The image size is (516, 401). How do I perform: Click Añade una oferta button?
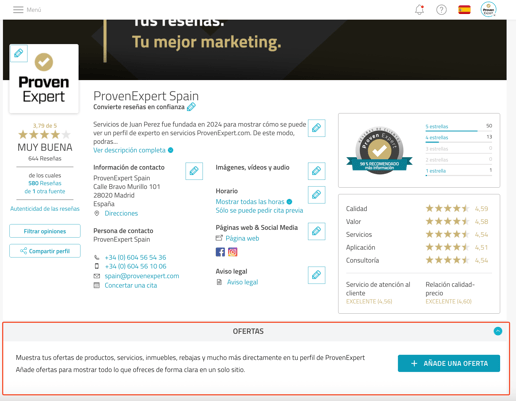449,363
